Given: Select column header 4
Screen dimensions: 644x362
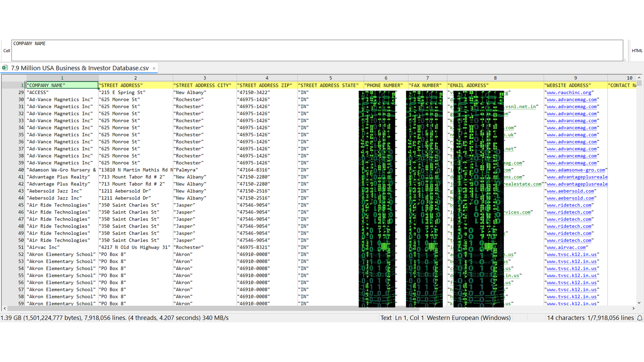Looking at the screenshot, I should [x=267, y=78].
